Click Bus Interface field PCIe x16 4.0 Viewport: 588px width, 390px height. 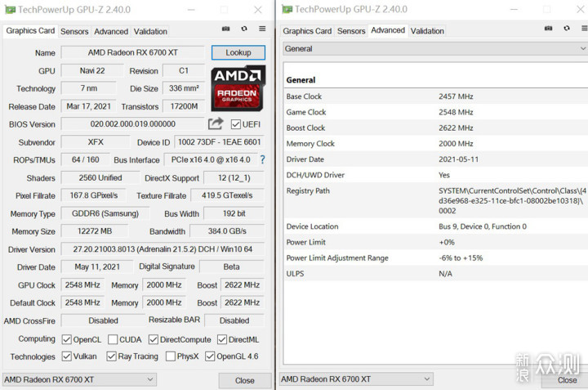(211, 159)
